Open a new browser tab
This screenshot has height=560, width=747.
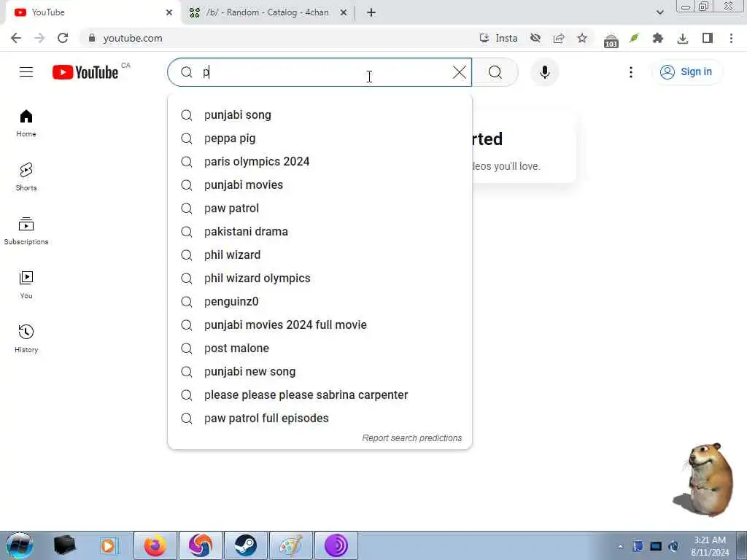pyautogui.click(x=371, y=12)
